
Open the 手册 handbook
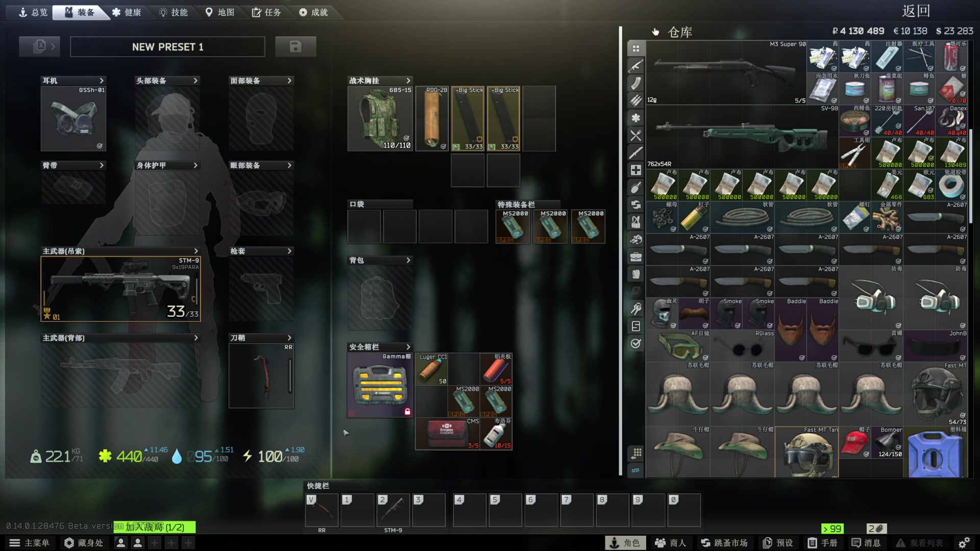823,543
